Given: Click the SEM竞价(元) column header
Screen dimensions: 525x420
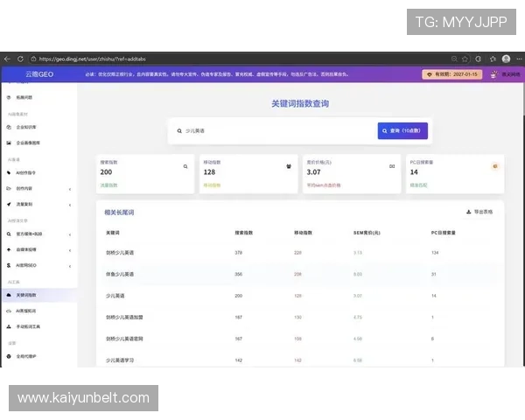Looking at the screenshot, I should [x=367, y=233].
